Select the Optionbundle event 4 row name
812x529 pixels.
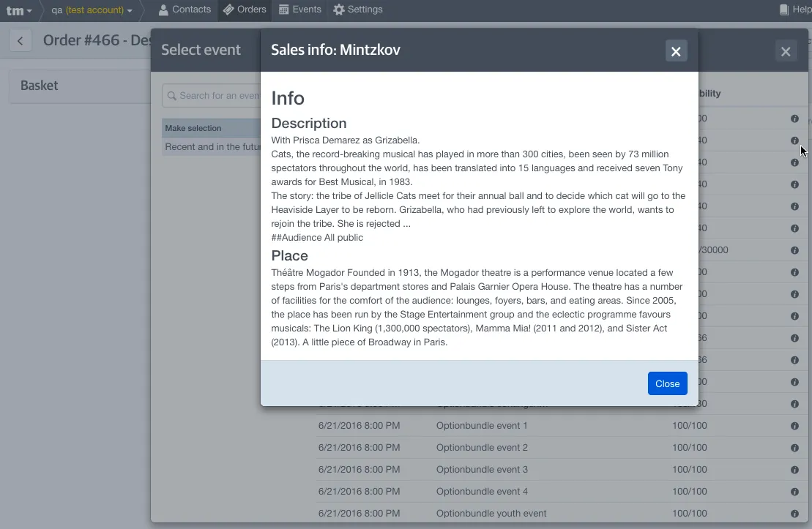[x=482, y=491]
